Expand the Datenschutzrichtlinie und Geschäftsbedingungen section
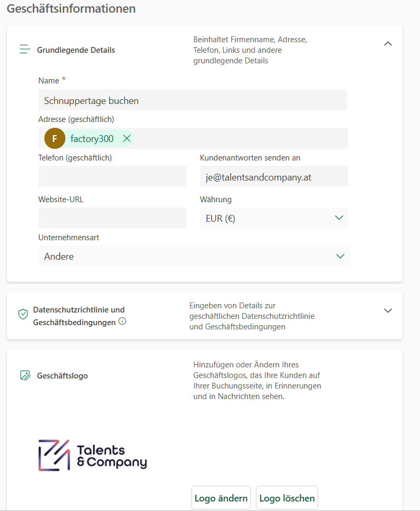Viewport: 420px width, 511px height. [x=388, y=310]
